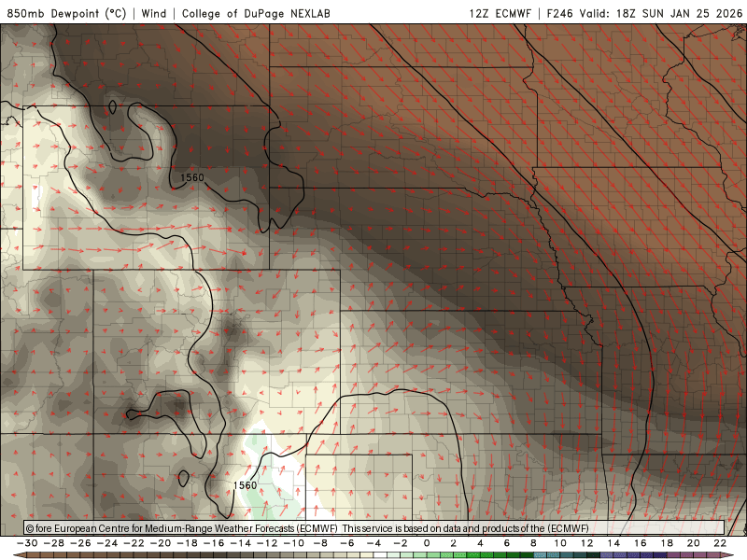Select the '-6' color scale label
This screenshot has height=560, width=747.
(x=346, y=543)
